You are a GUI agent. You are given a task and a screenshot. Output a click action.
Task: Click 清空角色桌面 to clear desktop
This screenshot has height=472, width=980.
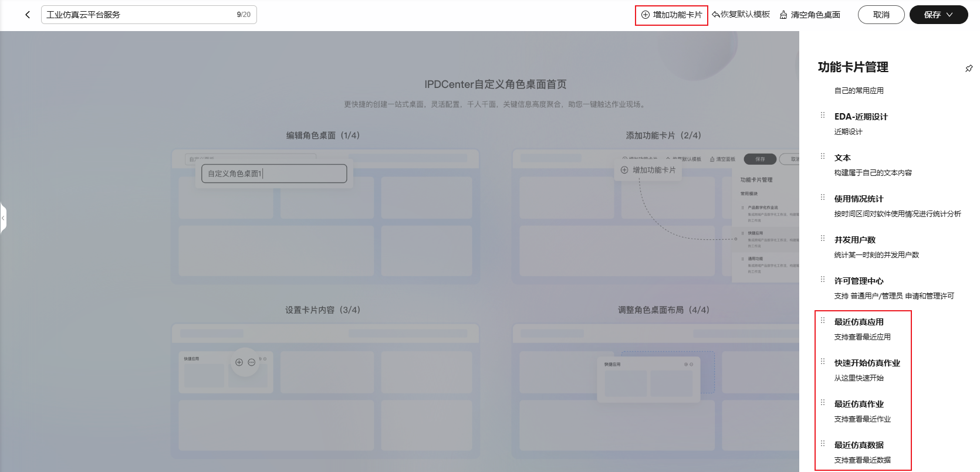[x=810, y=15]
